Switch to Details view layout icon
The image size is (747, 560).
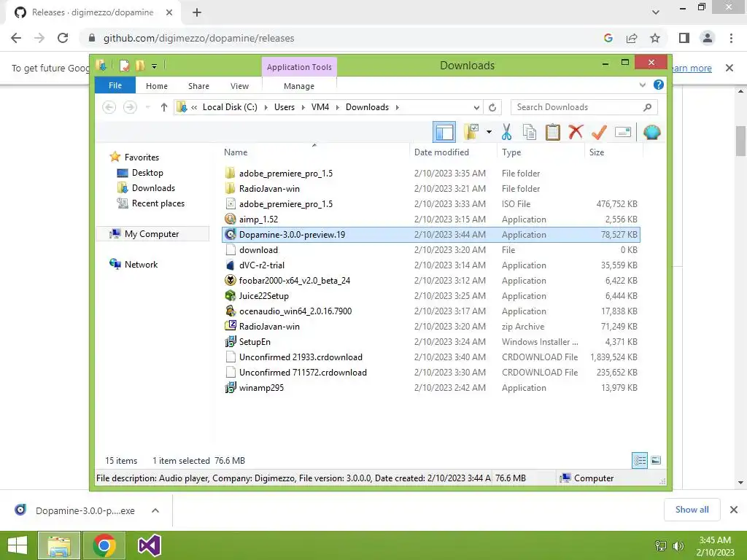[640, 460]
